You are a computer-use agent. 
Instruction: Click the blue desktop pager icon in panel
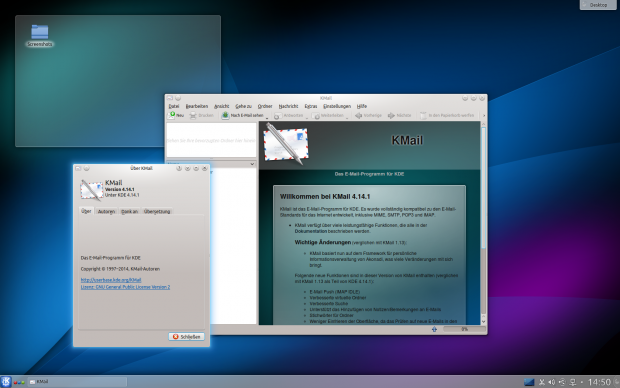coord(529,382)
